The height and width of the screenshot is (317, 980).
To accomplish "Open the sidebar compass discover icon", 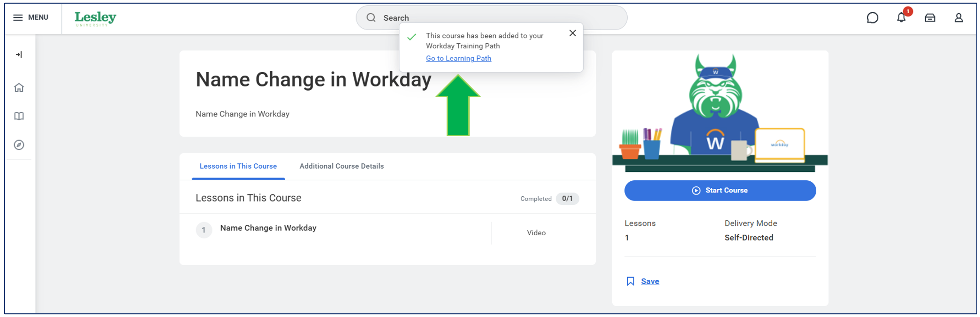I will point(19,145).
